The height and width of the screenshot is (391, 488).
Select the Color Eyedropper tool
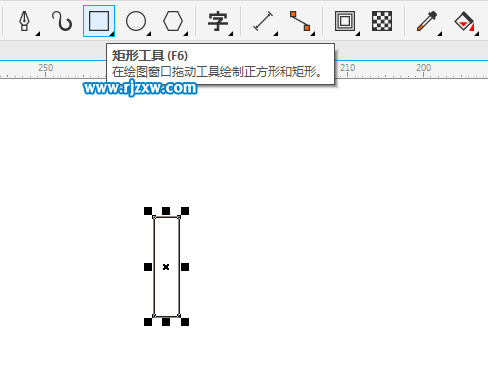pos(427,21)
